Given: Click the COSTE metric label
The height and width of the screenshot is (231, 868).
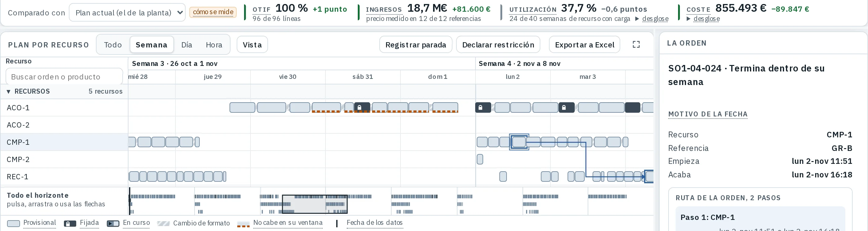Looking at the screenshot, I should (x=699, y=10).
